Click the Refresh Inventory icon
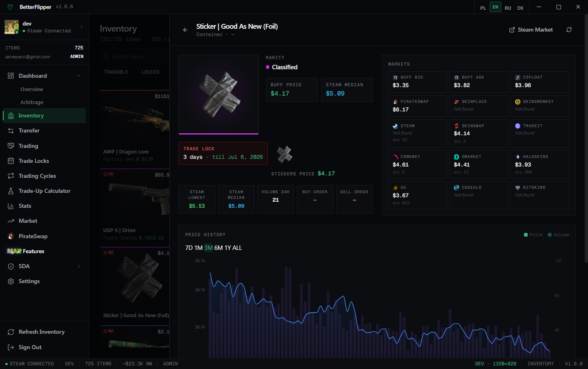Viewport: 588px width, 369px height. [11, 332]
